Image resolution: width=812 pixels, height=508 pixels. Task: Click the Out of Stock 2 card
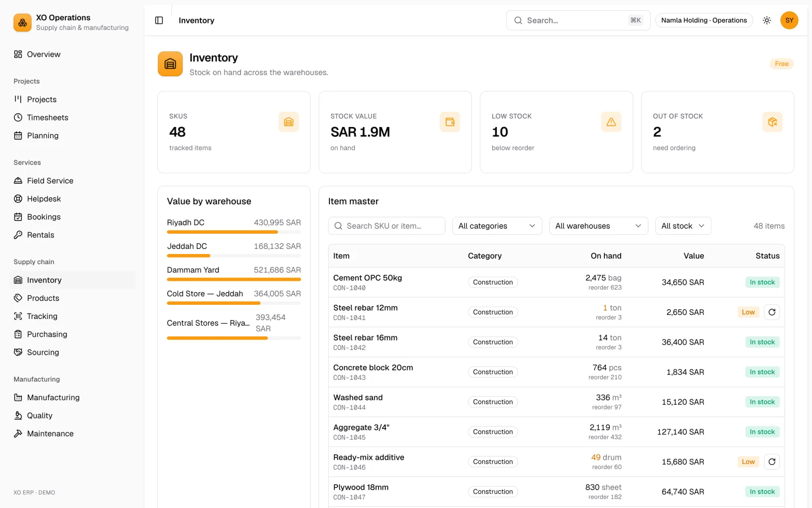[718, 132]
